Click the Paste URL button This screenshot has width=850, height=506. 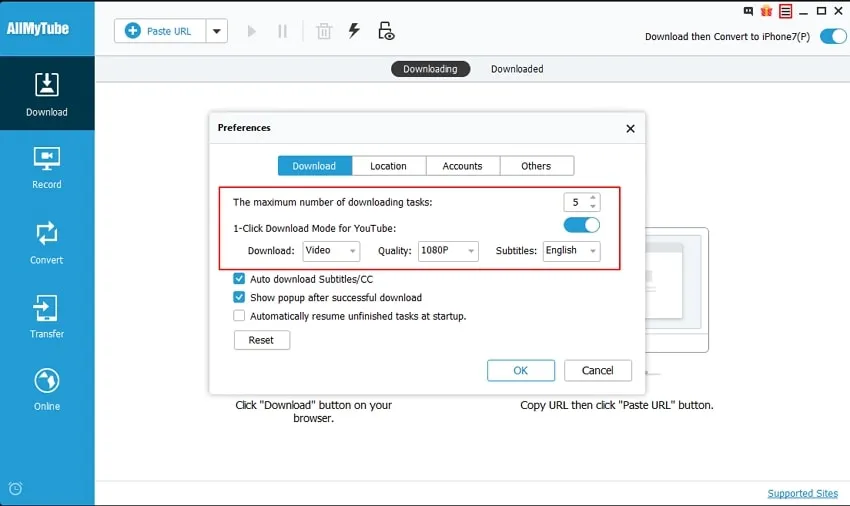160,31
